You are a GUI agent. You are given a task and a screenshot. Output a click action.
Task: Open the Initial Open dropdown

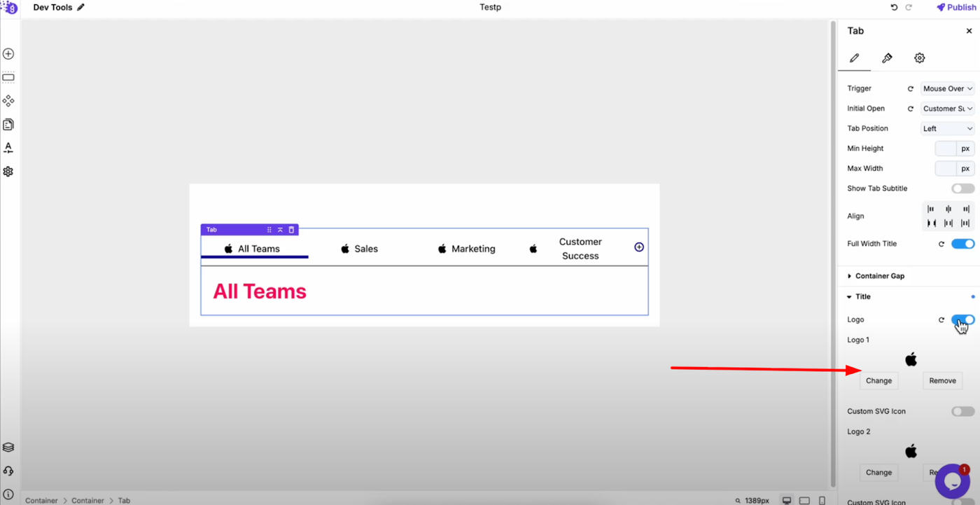(x=948, y=109)
